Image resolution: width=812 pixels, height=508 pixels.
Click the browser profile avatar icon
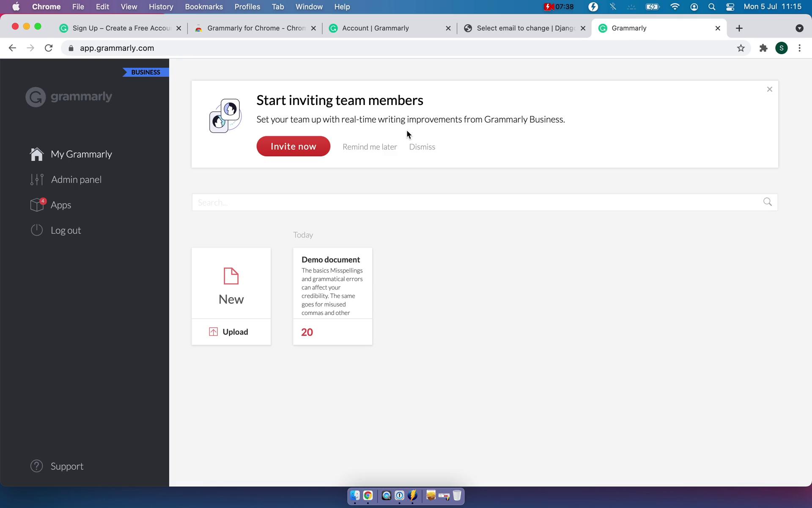(x=782, y=48)
